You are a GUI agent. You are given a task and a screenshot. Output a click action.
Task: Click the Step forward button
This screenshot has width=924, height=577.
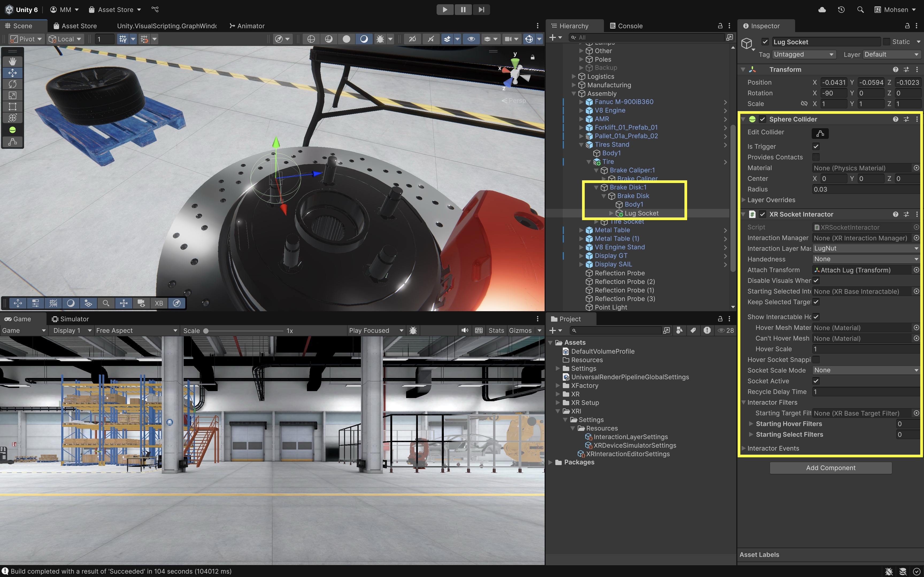point(481,10)
